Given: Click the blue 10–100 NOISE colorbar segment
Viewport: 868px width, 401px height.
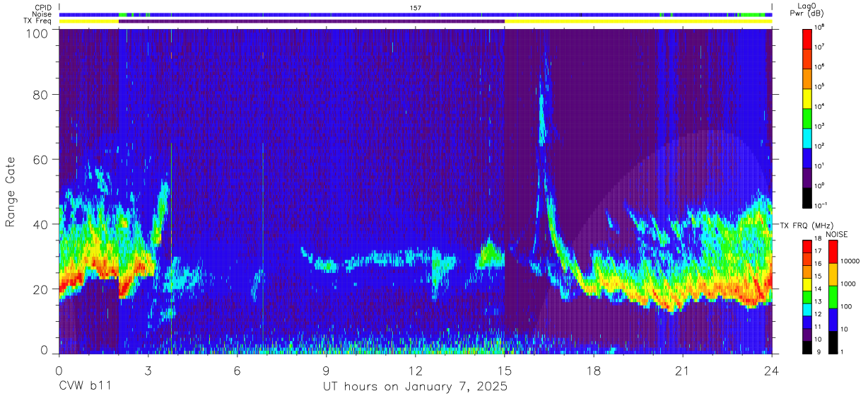Looking at the screenshot, I should [833, 320].
